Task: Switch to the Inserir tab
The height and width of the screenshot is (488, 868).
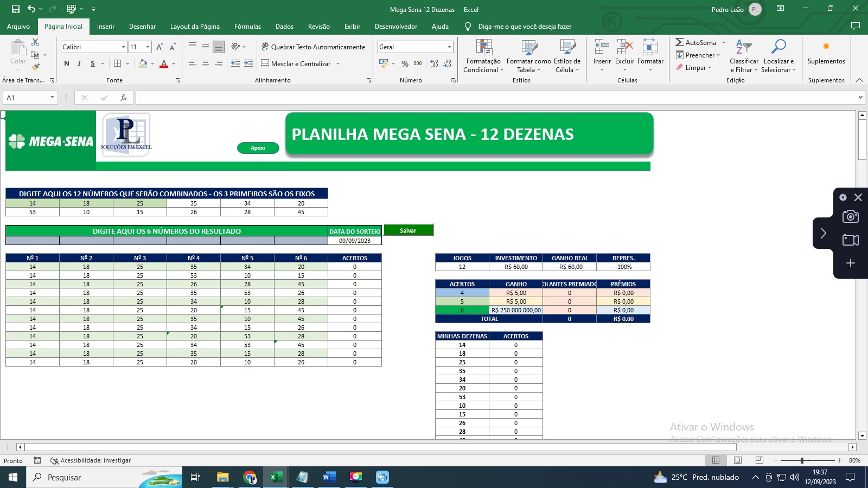Action: click(x=105, y=27)
